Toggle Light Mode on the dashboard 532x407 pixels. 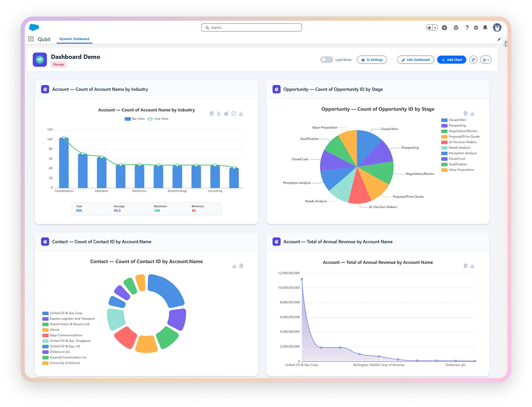[327, 59]
